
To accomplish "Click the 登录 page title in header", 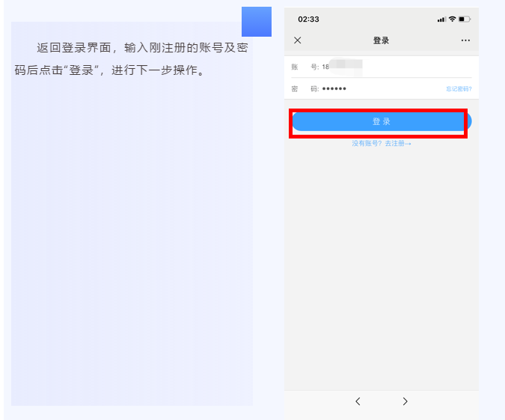I will [381, 40].
